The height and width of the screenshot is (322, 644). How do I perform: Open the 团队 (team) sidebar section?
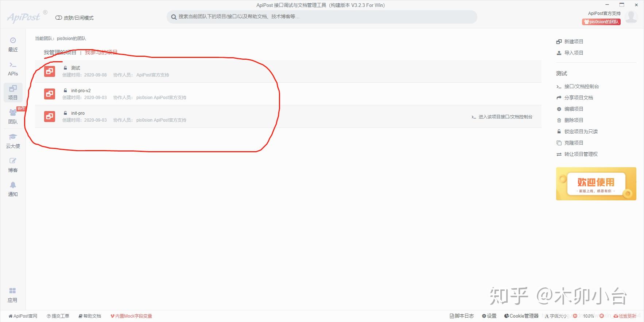click(13, 117)
